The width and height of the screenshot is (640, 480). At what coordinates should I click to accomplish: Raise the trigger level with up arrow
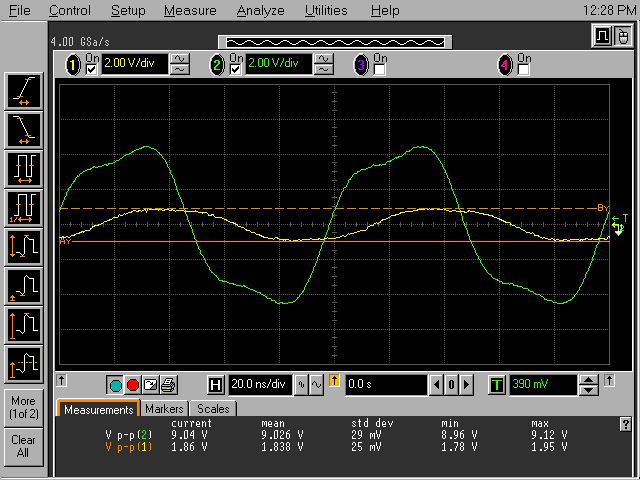coord(589,380)
